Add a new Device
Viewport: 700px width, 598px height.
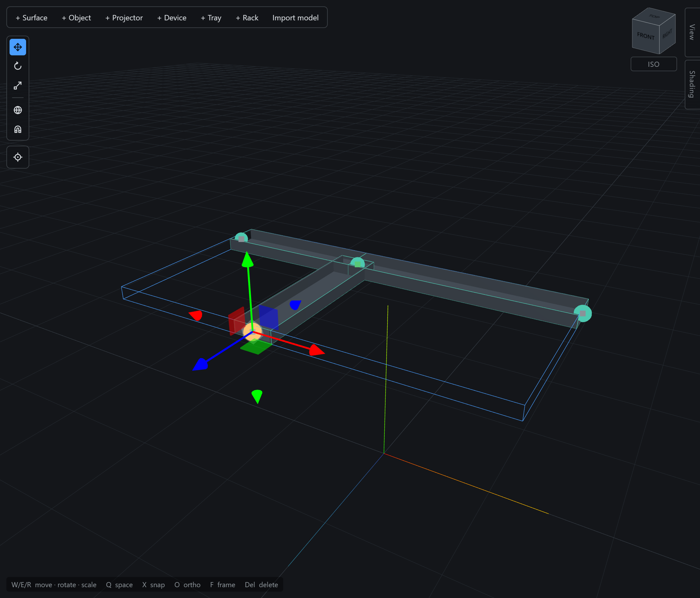coord(171,17)
